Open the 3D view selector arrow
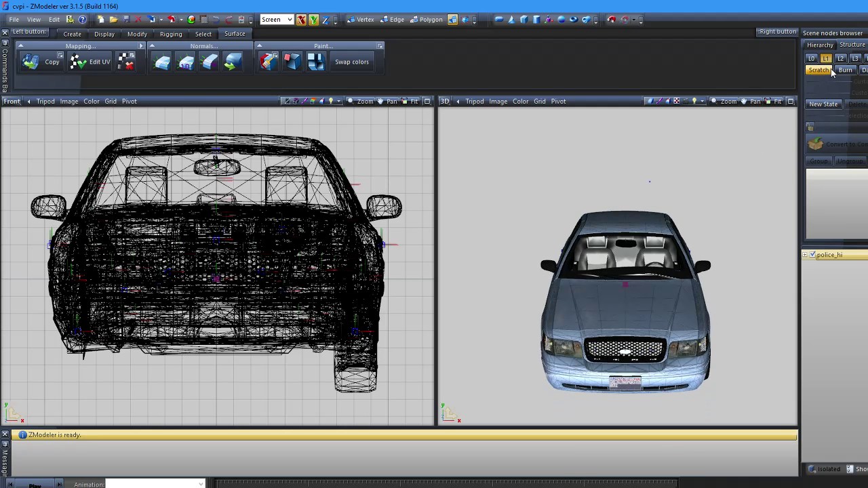This screenshot has width=868, height=488. [x=458, y=102]
